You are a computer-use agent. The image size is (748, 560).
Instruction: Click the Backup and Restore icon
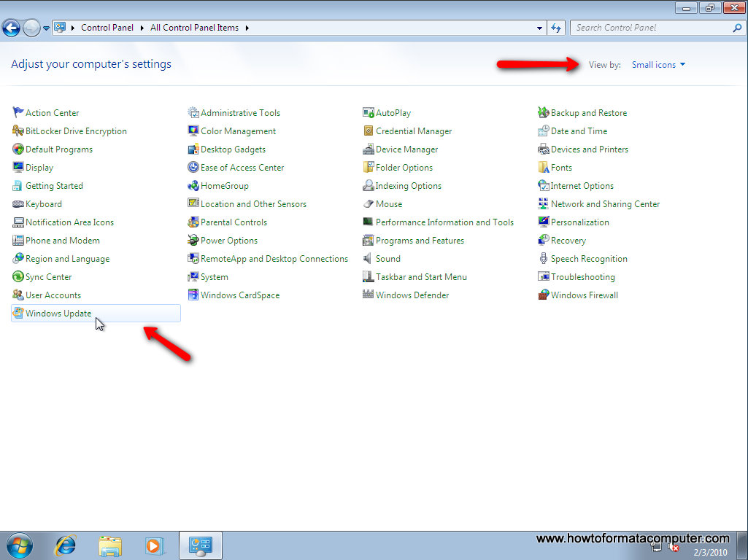click(544, 112)
